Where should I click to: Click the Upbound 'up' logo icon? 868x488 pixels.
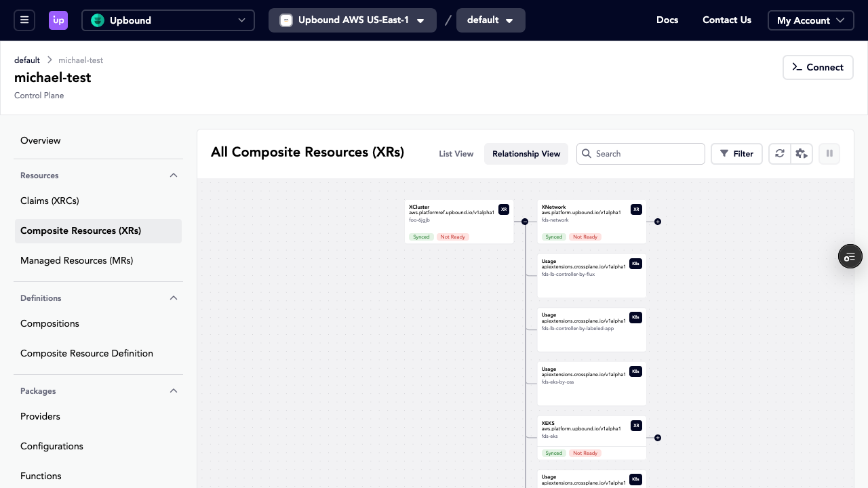point(58,20)
